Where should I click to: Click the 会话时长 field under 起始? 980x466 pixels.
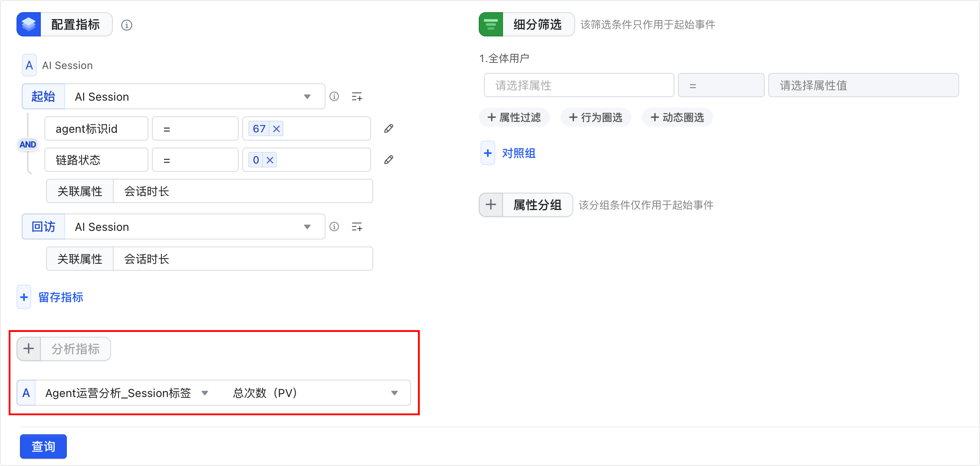[243, 191]
